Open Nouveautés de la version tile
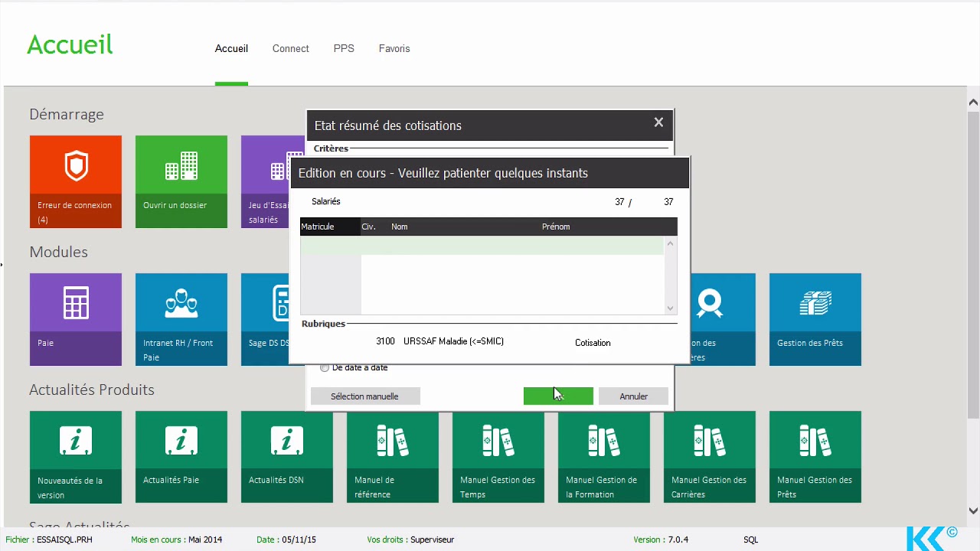The height and width of the screenshot is (551, 980). [x=75, y=457]
